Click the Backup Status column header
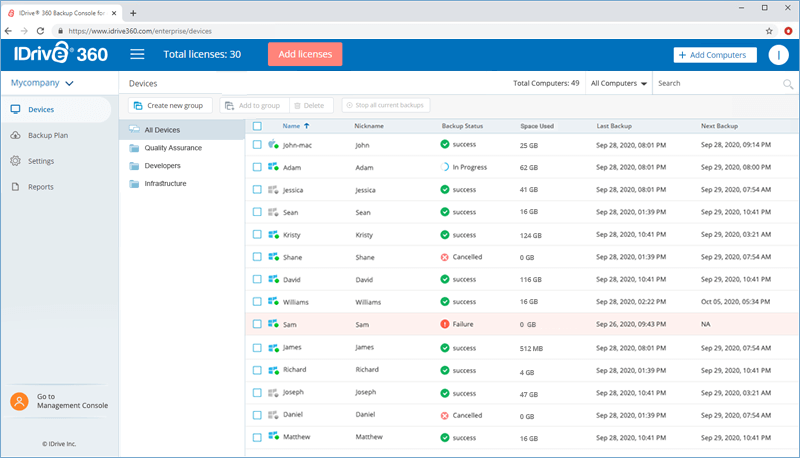This screenshot has height=458, width=800. tap(462, 126)
